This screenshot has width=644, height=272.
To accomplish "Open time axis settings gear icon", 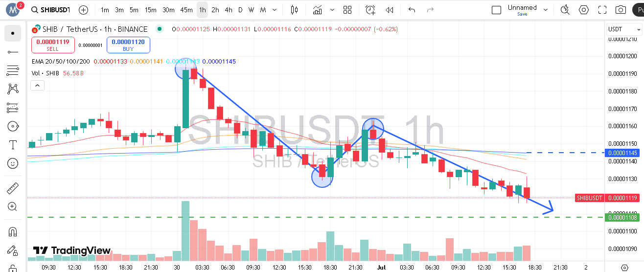I will [624, 268].
